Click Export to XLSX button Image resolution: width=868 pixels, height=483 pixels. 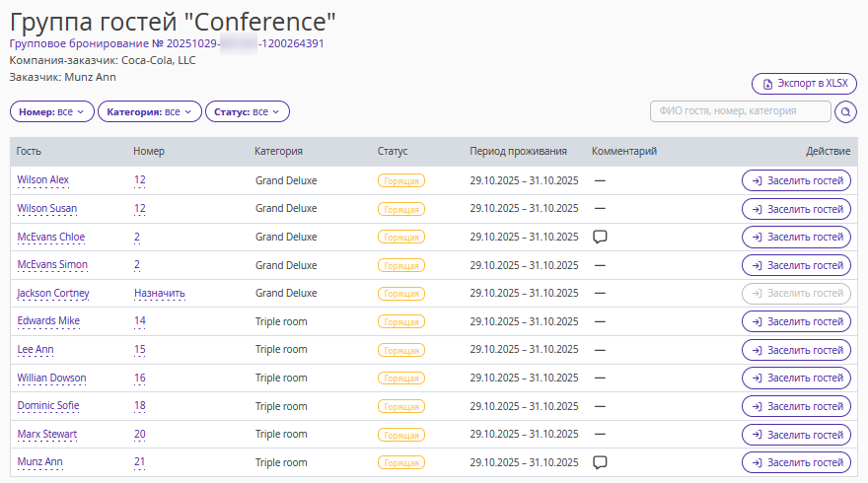[x=805, y=84]
